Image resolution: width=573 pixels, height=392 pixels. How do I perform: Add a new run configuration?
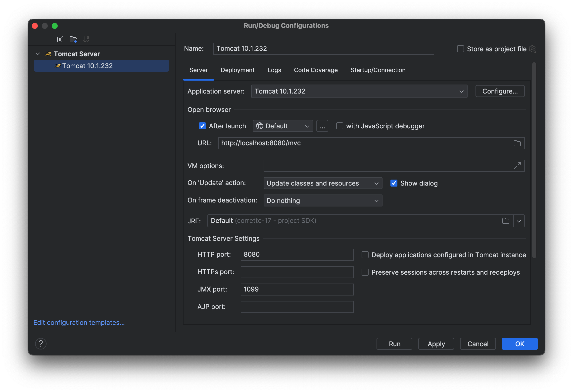pos(34,39)
